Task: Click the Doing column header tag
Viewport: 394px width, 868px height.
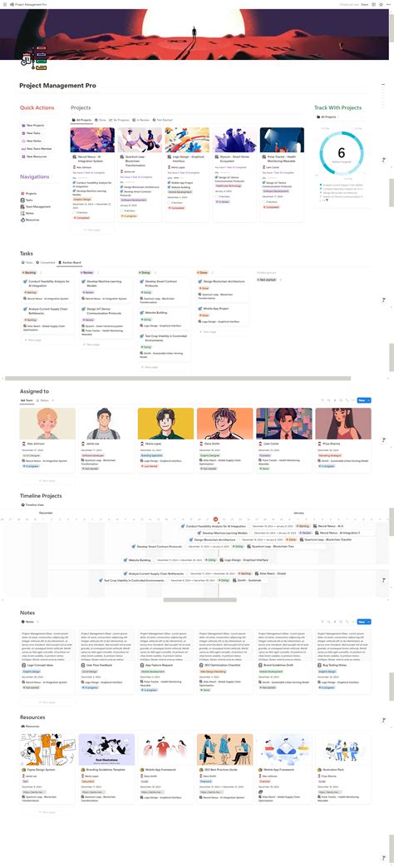Action: tap(145, 273)
